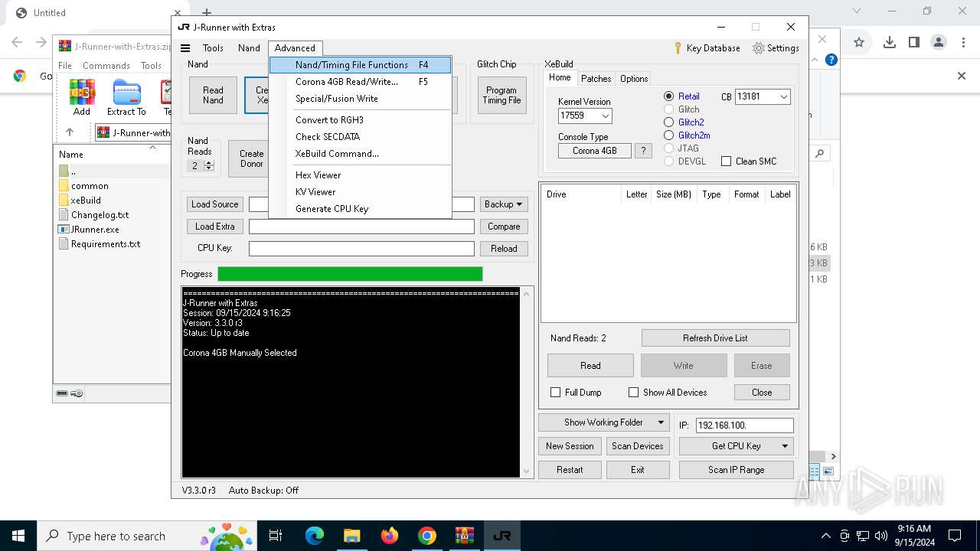Click the Scan IP Range button
Viewport: 980px width, 551px height.
click(736, 470)
